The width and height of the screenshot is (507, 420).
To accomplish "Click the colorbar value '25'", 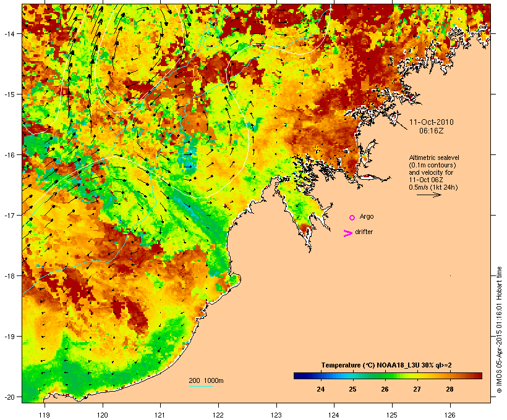I will (x=352, y=389).
